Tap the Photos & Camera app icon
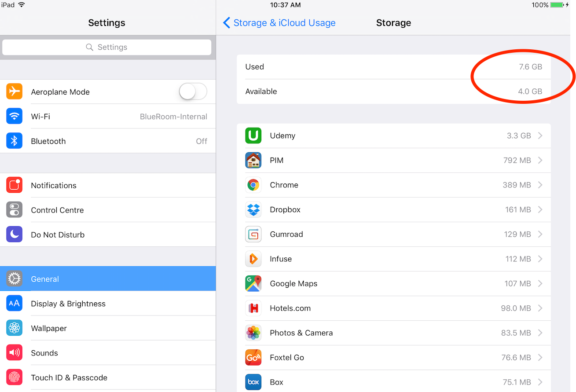Screen dimensions: 576x392 253,333
